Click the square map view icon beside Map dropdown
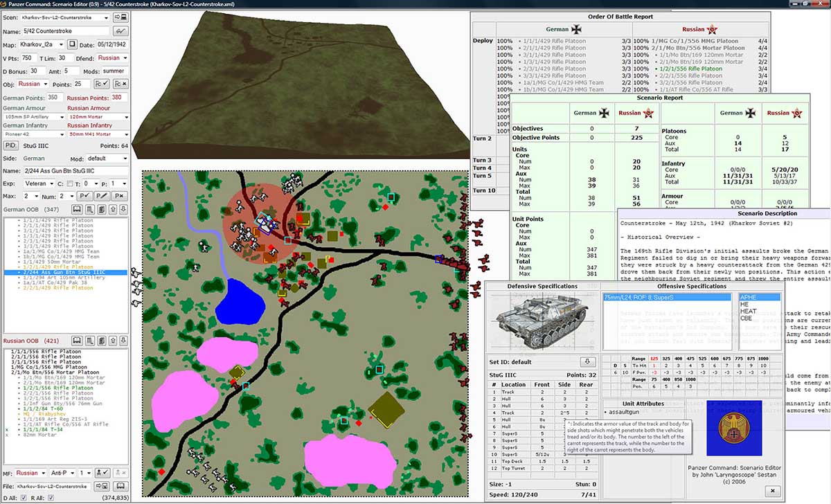Screen dimensions: 831x504 point(72,44)
